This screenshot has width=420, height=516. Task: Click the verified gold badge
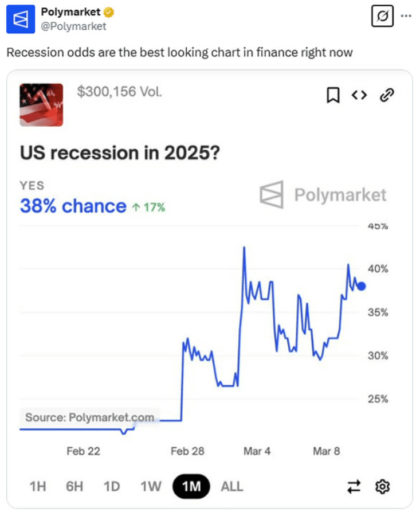(108, 12)
